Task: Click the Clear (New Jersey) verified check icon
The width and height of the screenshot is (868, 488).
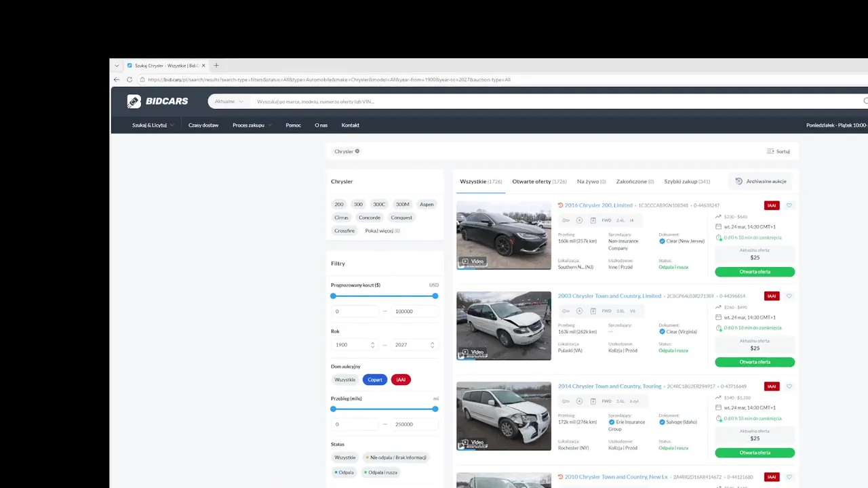Action: [x=662, y=241]
